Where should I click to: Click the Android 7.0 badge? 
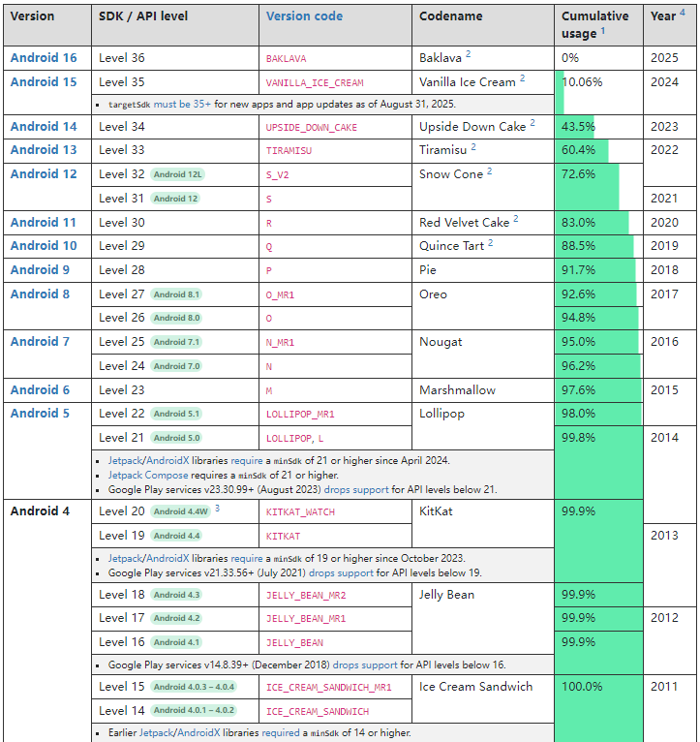click(x=176, y=366)
